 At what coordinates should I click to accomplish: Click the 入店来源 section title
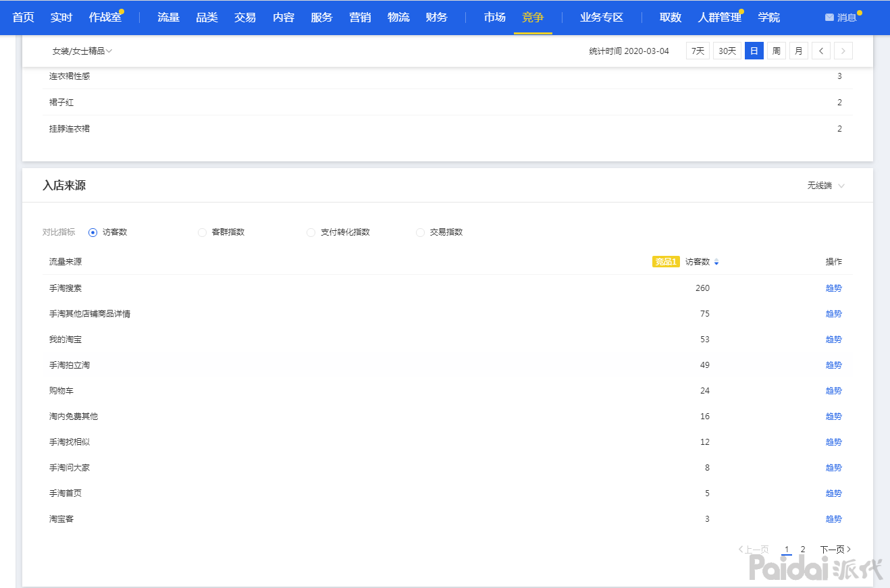pos(64,186)
